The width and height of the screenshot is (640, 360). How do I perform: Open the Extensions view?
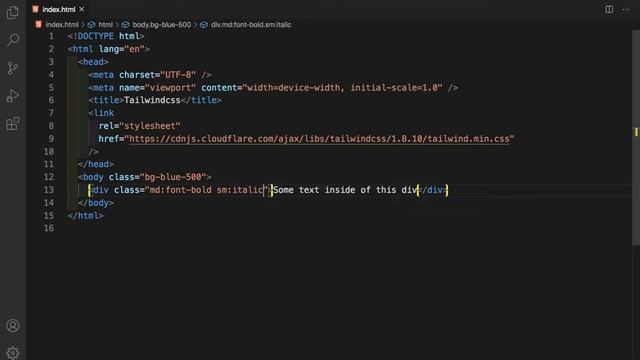coord(13,123)
